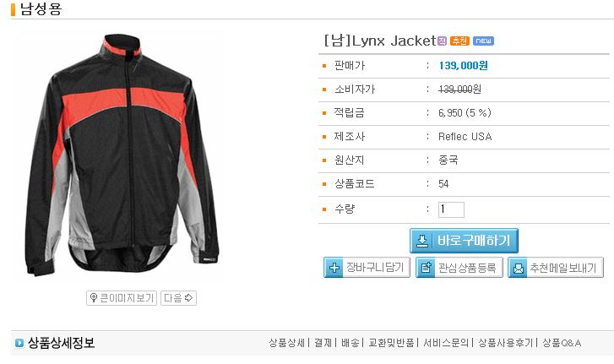Image resolution: width=614 pixels, height=364 pixels.
Task: Click the 수량 quantity input field
Action: (451, 209)
